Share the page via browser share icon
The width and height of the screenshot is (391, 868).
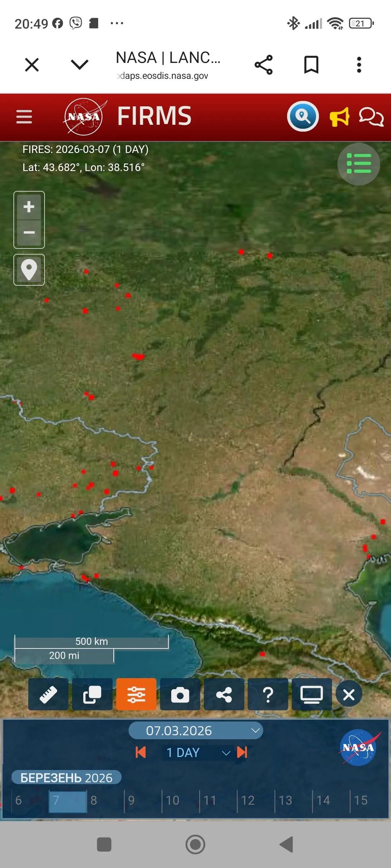coord(264,65)
